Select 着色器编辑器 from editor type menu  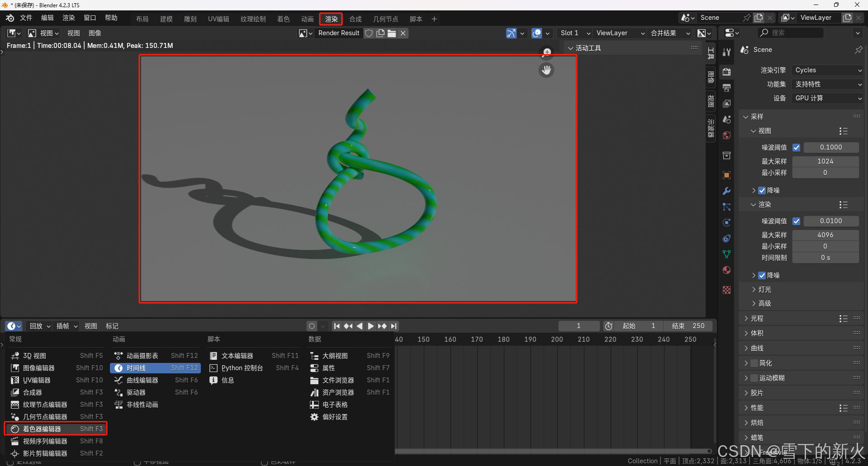[56, 428]
